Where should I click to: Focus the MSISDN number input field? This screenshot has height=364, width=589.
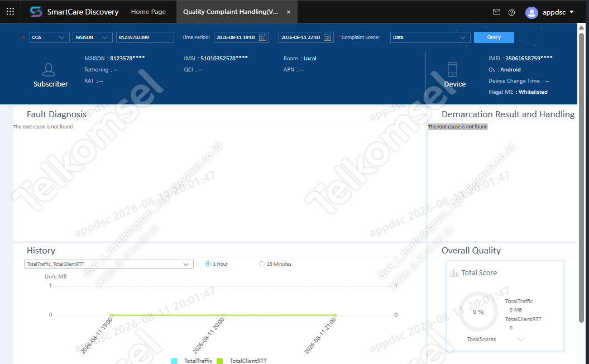(145, 37)
